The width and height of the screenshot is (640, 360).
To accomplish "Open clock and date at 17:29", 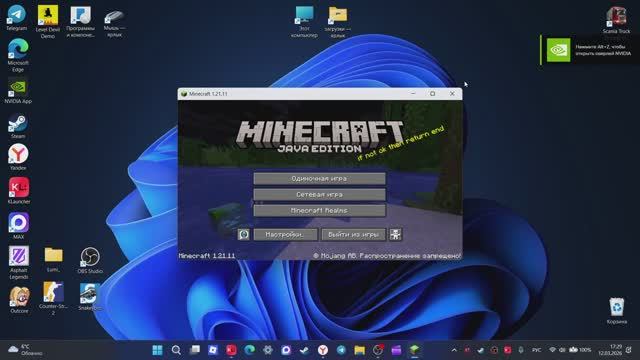I will point(610,350).
